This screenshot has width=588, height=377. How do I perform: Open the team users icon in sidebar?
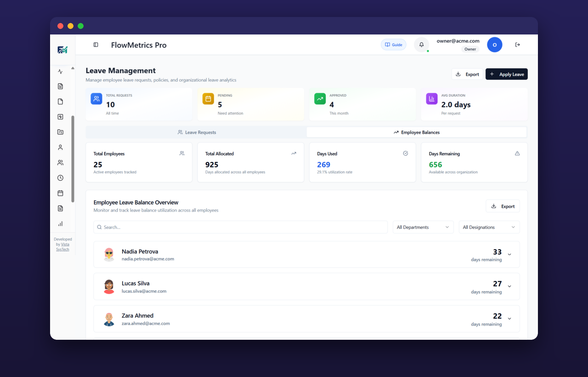(60, 163)
